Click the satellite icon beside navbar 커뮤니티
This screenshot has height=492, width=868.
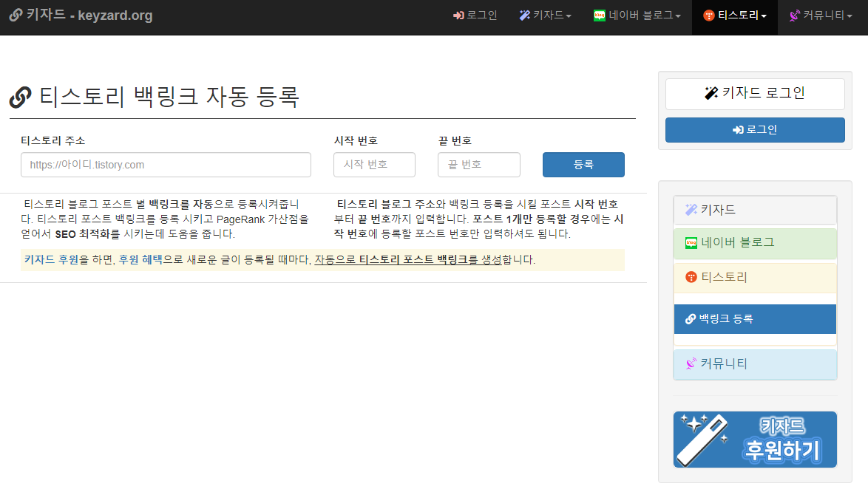(x=794, y=16)
